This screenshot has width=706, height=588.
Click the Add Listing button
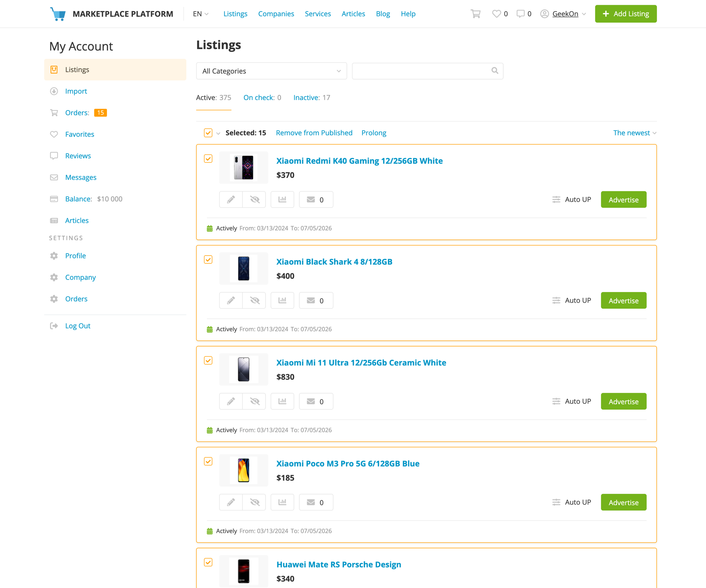tap(626, 14)
